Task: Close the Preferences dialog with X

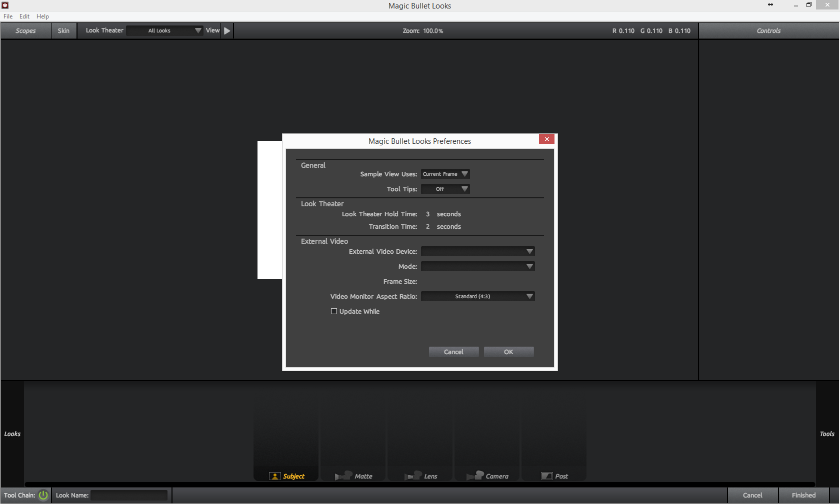Action: pyautogui.click(x=546, y=139)
